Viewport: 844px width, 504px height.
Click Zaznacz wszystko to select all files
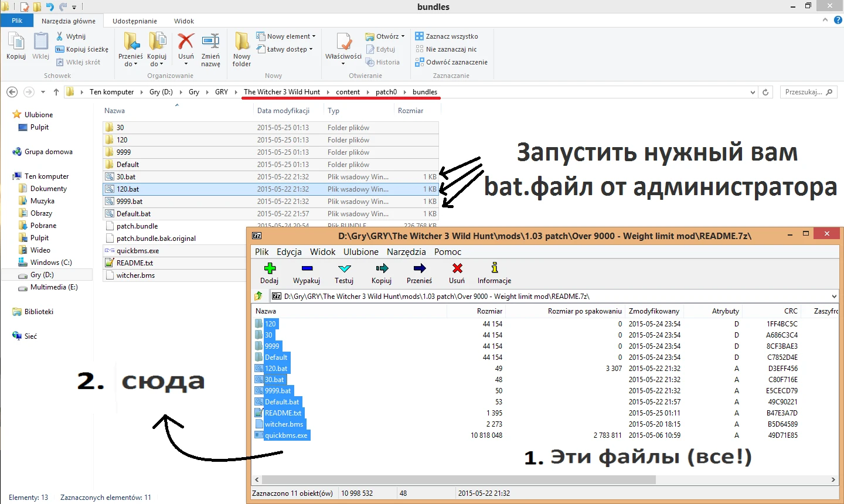[x=447, y=36]
